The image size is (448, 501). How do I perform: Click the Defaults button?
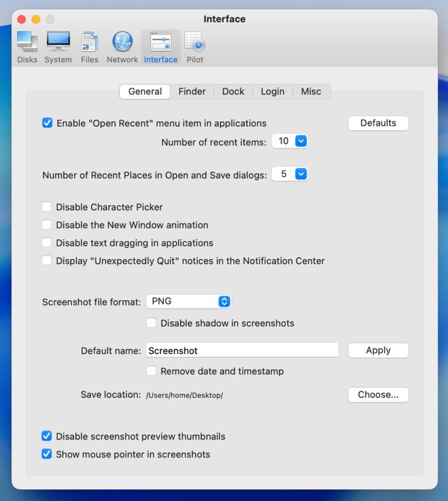(x=378, y=123)
